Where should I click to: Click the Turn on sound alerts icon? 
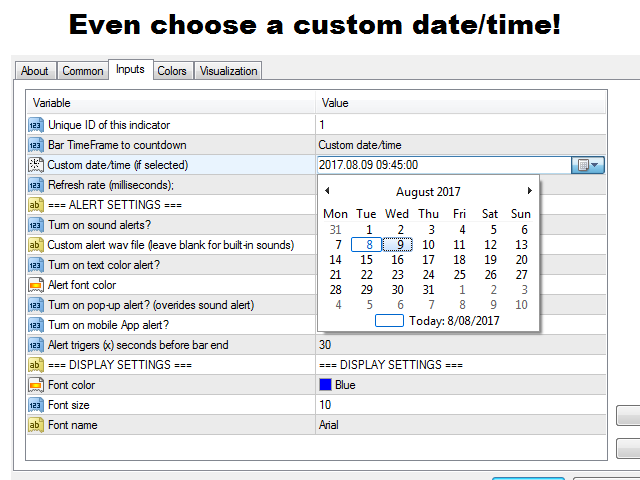coord(36,225)
